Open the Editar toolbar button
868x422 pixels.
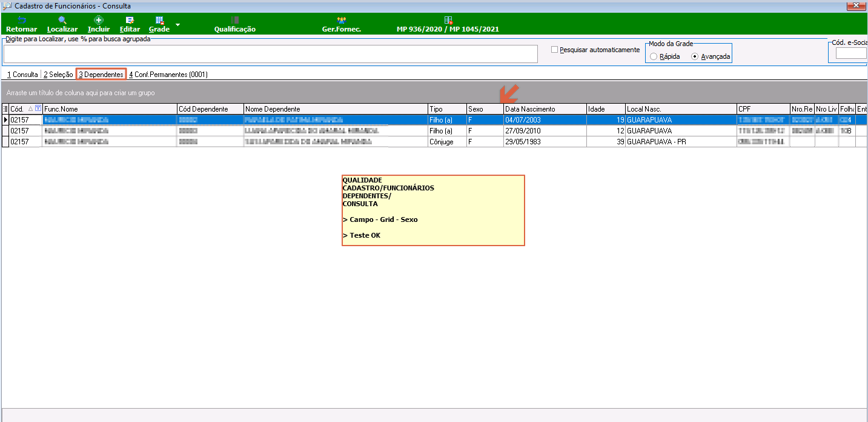pyautogui.click(x=130, y=24)
